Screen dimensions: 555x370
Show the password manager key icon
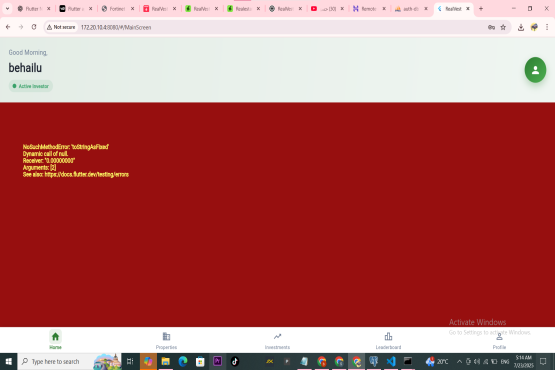491,27
